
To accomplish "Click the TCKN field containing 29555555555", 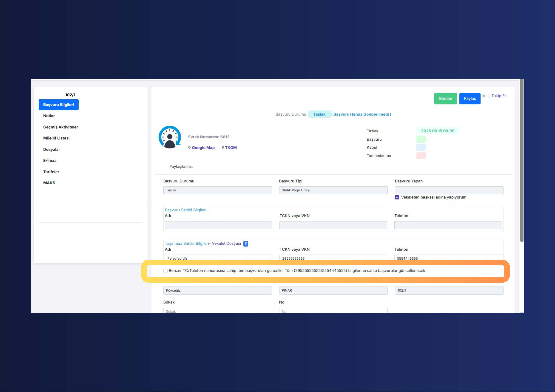I will coord(333,257).
